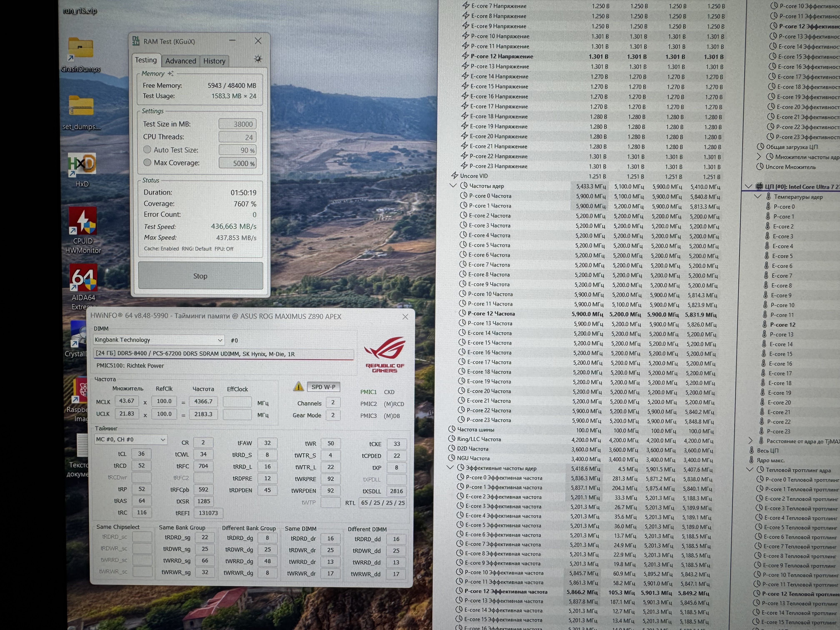The height and width of the screenshot is (630, 840).
Task: Click the lightning icon of Uncore VID row
Action: 454,176
